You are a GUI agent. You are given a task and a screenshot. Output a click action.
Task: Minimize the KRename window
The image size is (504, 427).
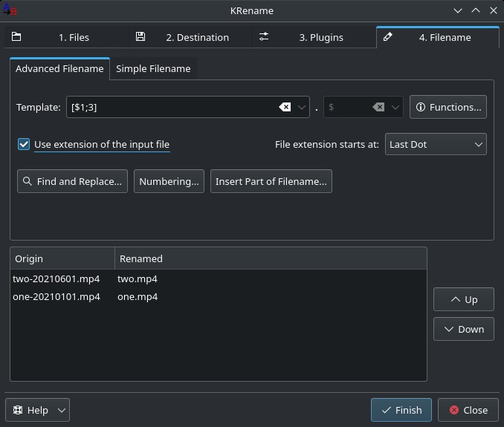click(x=458, y=10)
